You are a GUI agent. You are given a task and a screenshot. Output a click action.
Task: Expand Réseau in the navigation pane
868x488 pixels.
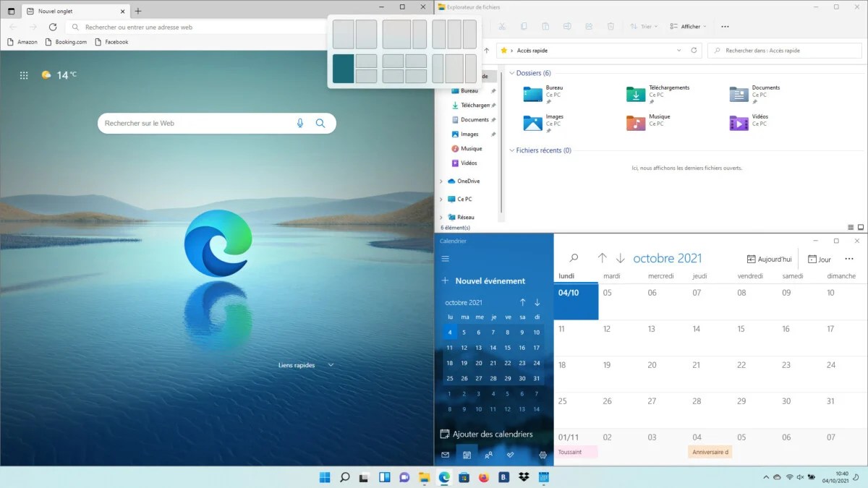click(x=441, y=217)
